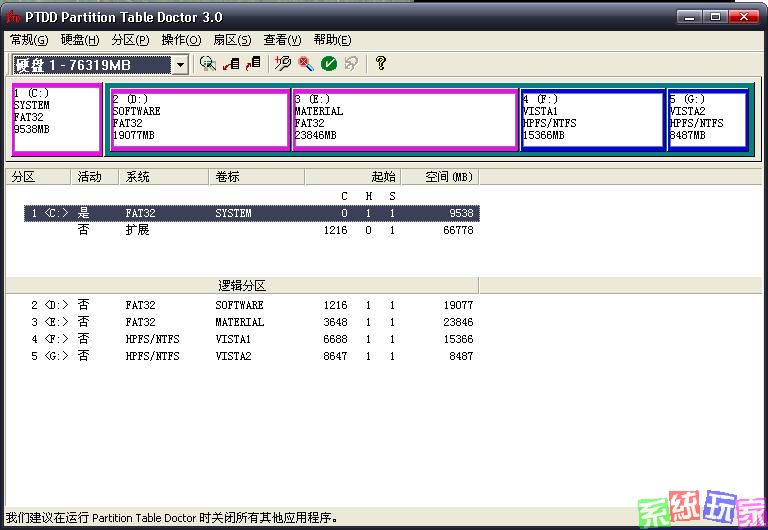Open the 扇区(S) menu
Viewport: 768px width, 530px height.
point(232,40)
